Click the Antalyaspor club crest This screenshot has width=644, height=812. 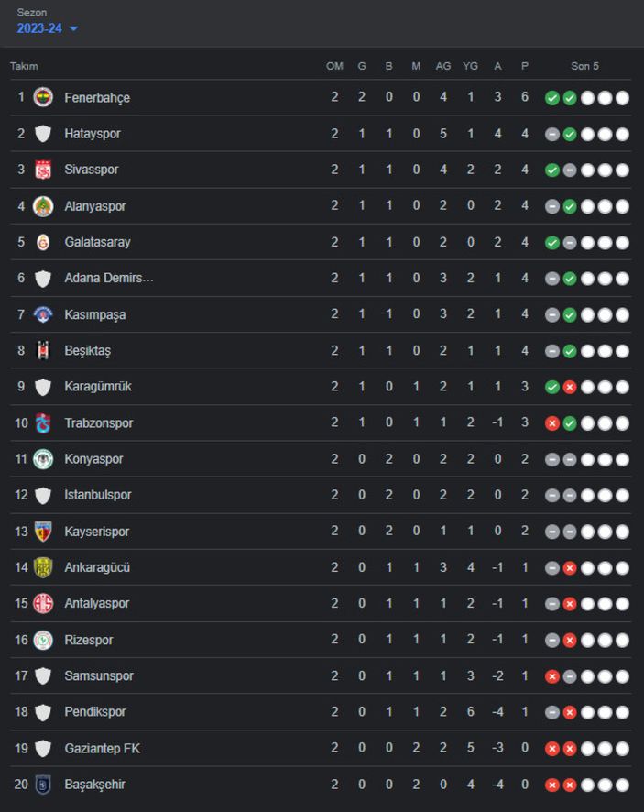click(x=43, y=603)
